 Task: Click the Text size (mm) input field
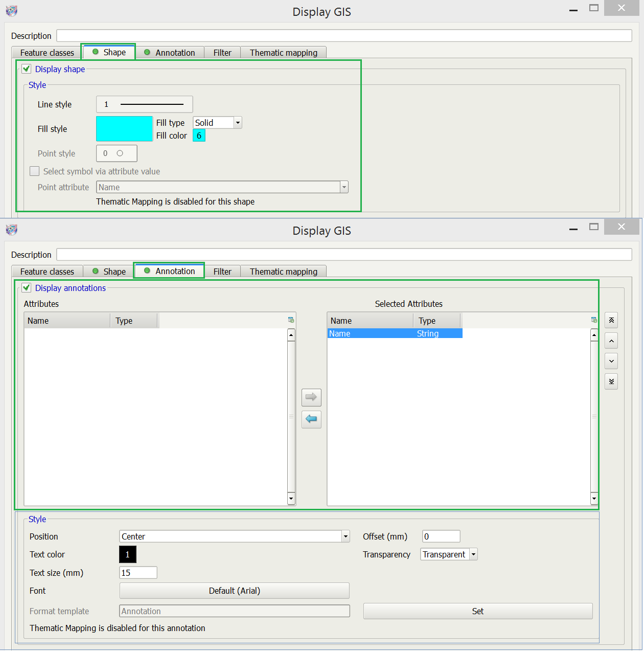tap(138, 573)
